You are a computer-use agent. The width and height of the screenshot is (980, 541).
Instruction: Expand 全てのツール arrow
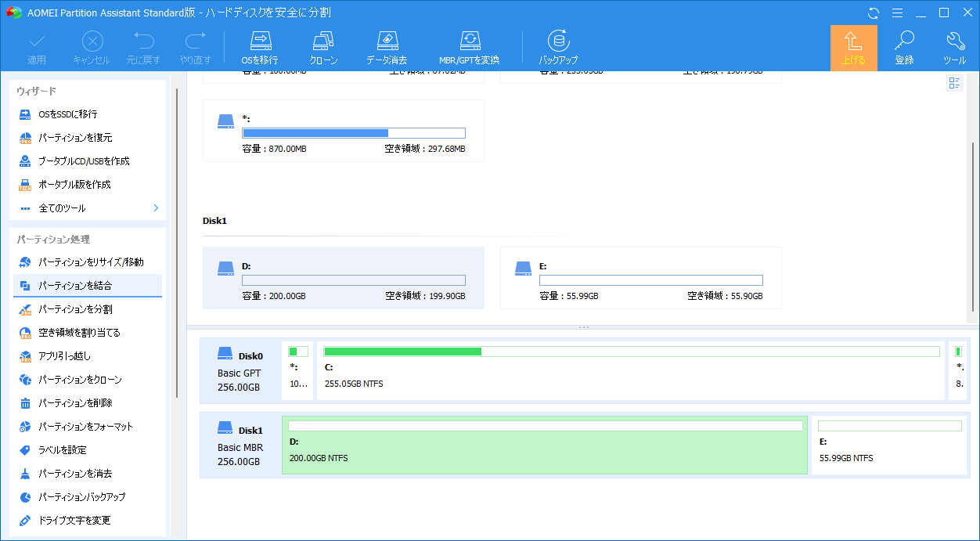pos(156,208)
